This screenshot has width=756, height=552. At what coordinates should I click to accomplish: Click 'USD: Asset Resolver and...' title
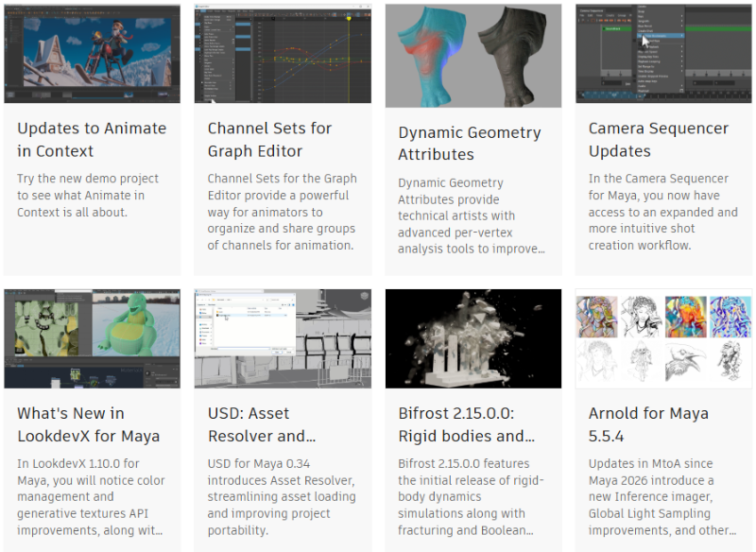click(x=262, y=424)
